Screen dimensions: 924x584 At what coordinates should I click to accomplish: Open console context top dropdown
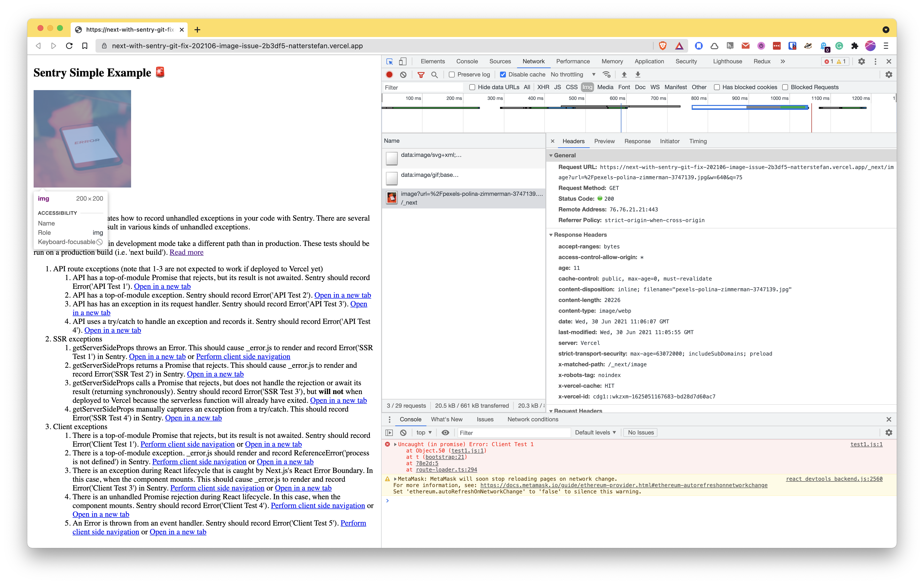(424, 433)
